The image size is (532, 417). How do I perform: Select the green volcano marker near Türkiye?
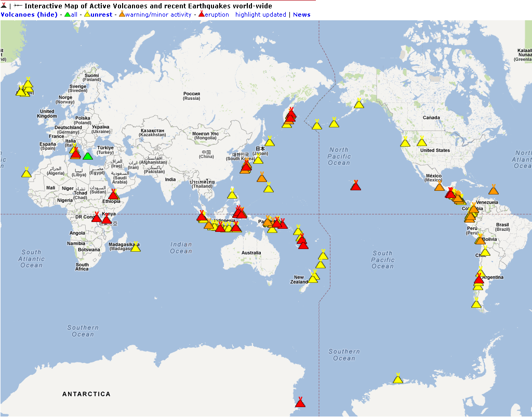click(87, 156)
